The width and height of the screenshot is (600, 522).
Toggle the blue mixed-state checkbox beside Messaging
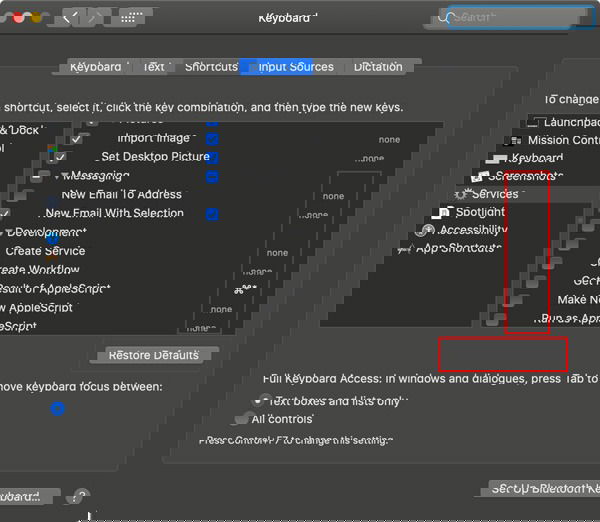pos(212,176)
